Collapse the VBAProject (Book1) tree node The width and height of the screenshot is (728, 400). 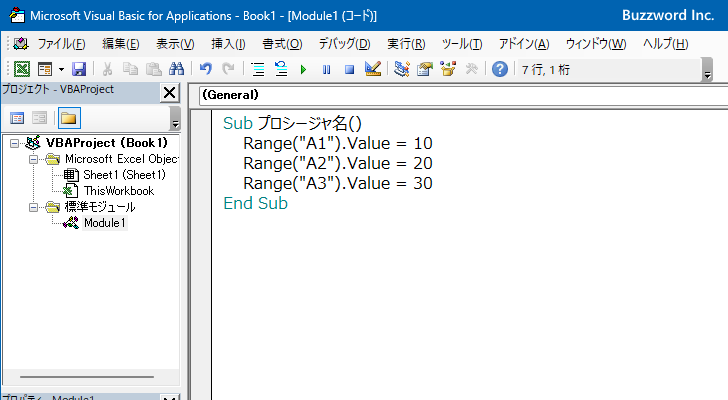pyautogui.click(x=14, y=143)
